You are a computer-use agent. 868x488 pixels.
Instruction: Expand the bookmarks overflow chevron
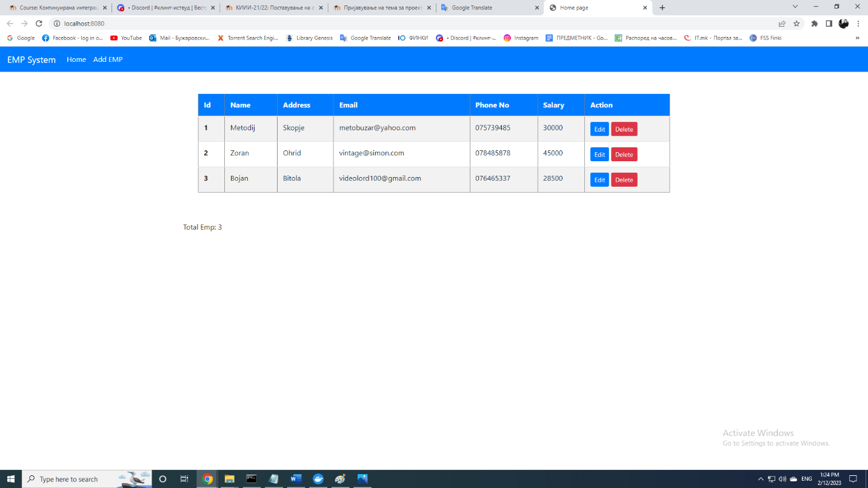point(857,38)
